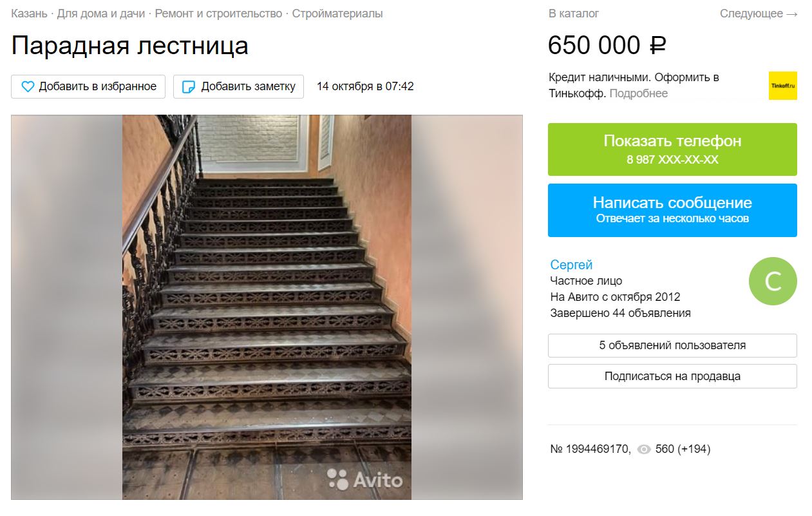This screenshot has height=516, width=812.
Task: Click the heart icon for favorites
Action: (x=28, y=86)
